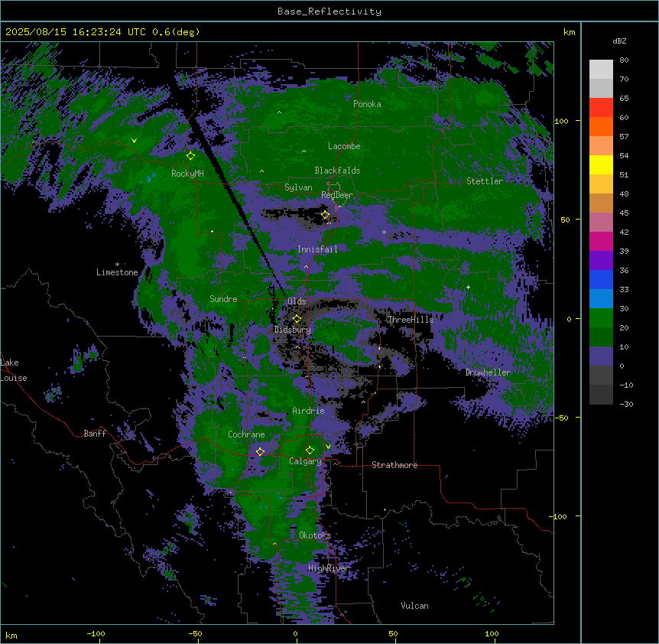This screenshot has width=659, height=644.
Task: Click the white asterisk marker above Limestone
Action: point(117,265)
